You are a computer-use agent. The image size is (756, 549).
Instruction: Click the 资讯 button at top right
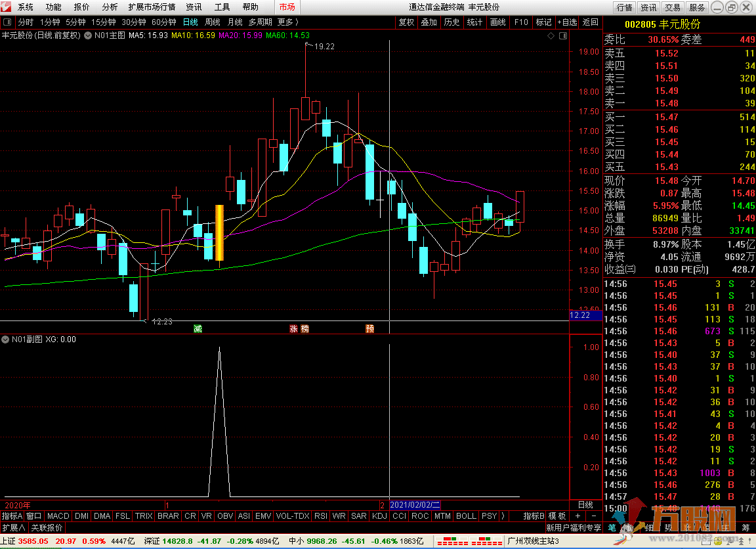point(648,7)
